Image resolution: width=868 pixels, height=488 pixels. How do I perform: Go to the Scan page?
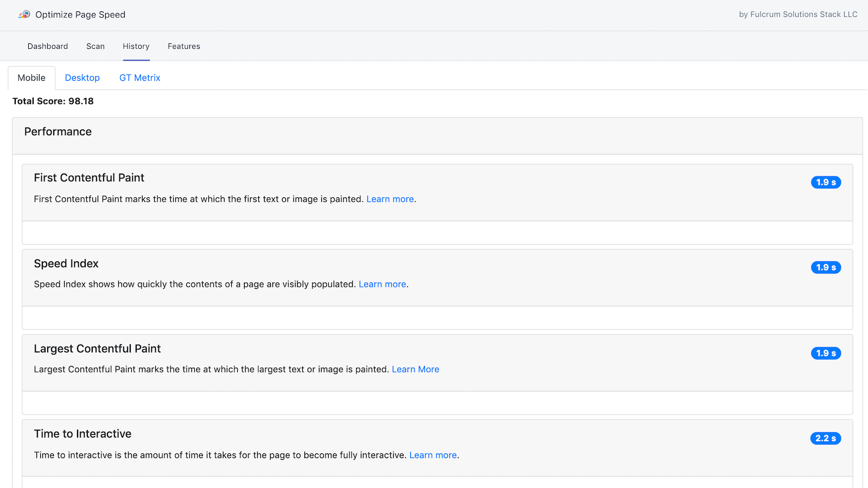(x=95, y=46)
